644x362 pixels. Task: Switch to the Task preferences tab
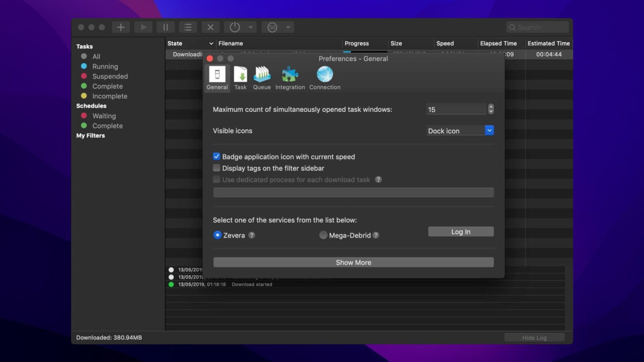tap(240, 78)
